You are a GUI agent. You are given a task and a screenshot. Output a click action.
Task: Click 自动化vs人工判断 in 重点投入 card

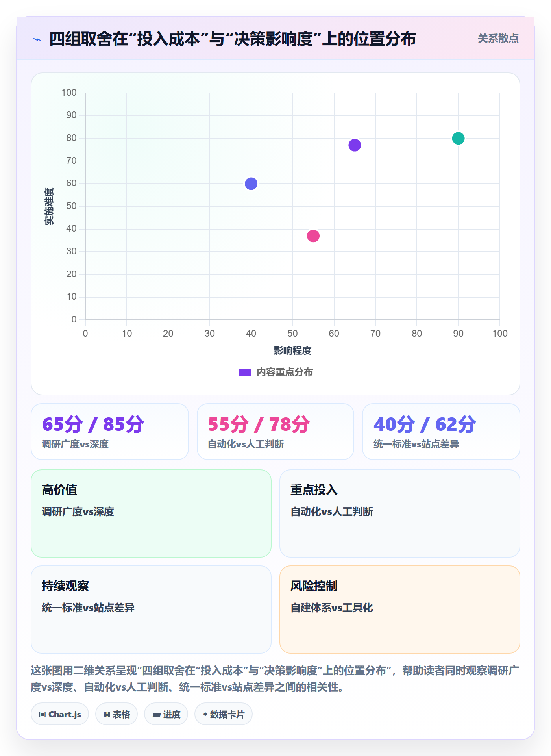[x=332, y=512]
